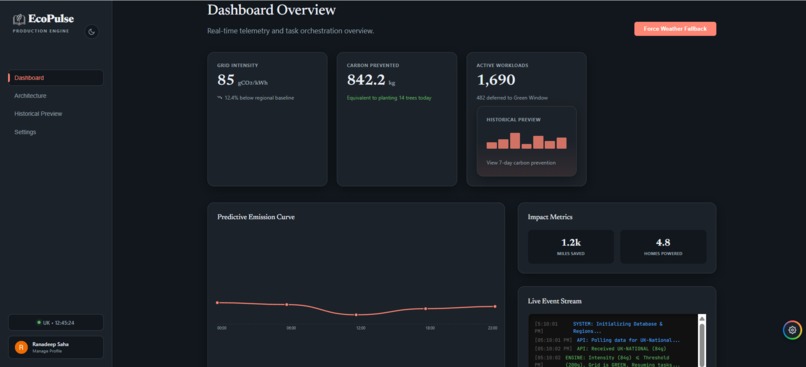
Task: Go to Architecture in sidebar
Action: point(30,96)
